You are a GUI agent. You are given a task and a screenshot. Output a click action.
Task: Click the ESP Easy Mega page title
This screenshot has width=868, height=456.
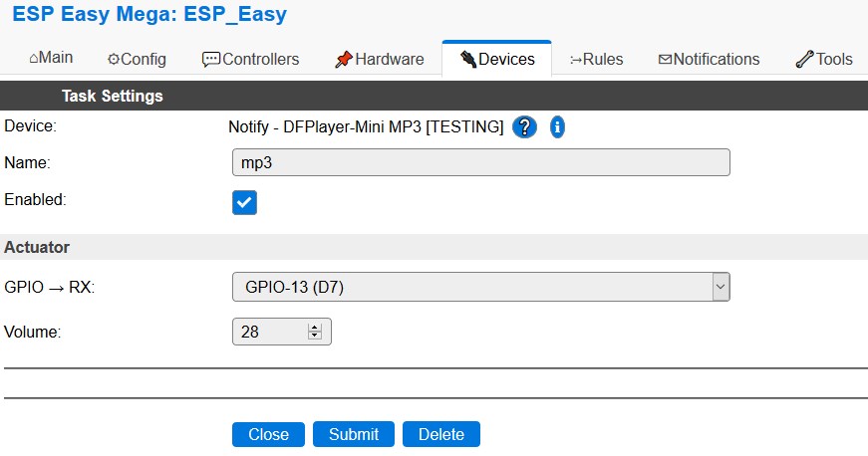pos(149,15)
